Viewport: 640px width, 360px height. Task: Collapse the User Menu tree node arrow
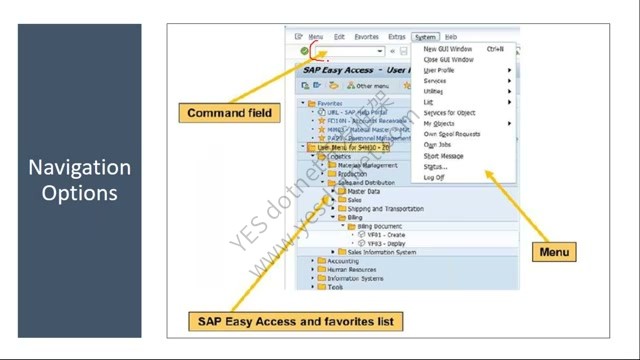(x=303, y=146)
